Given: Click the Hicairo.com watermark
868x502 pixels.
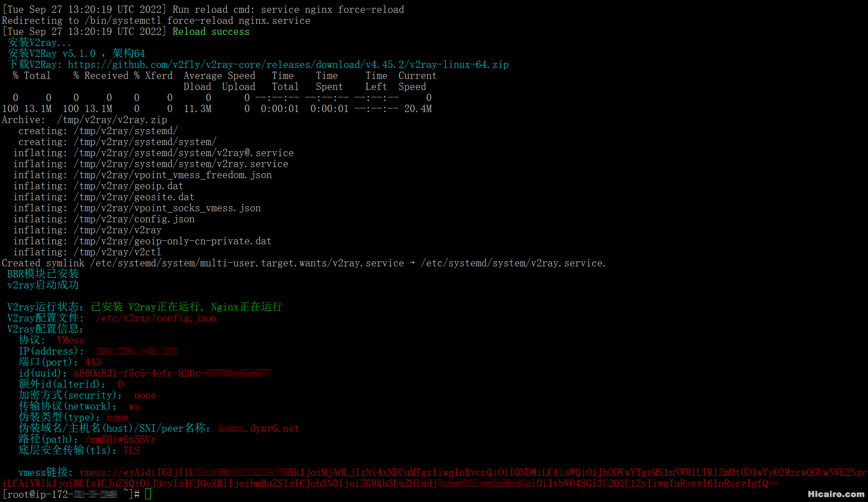Looking at the screenshot, I should 835,494.
